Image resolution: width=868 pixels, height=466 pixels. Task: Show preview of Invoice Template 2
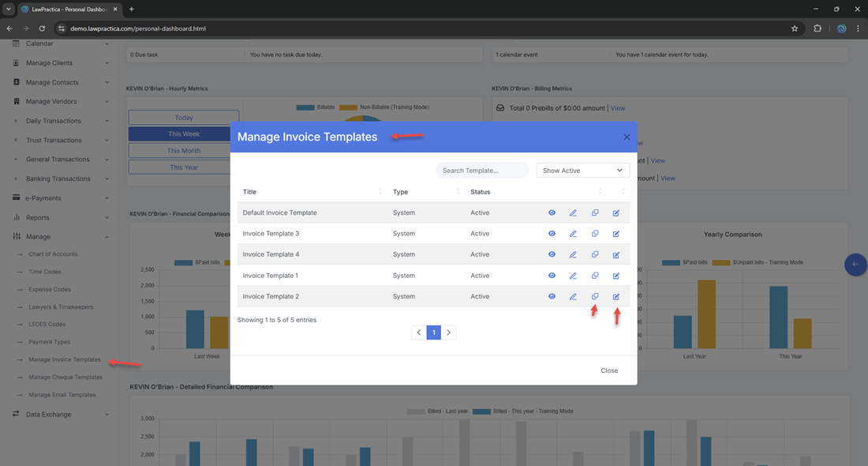tap(552, 297)
